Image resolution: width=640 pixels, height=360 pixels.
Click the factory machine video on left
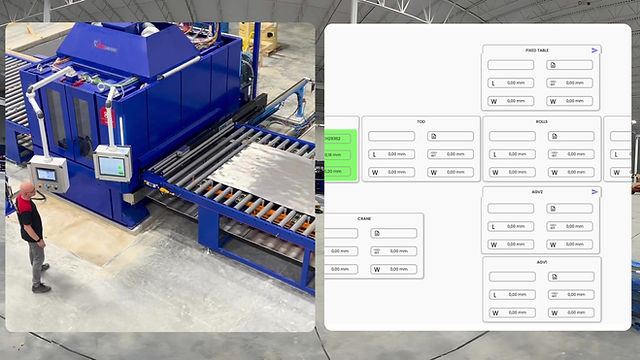tap(160, 177)
